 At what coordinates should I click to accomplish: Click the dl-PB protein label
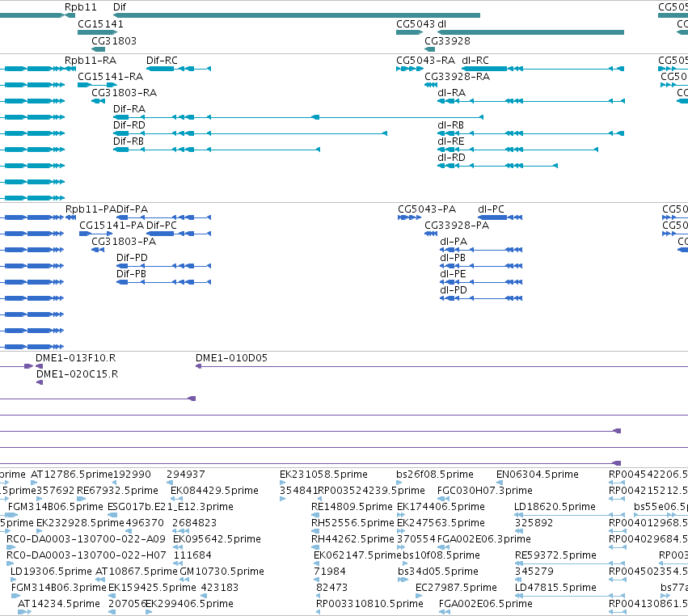(453, 258)
